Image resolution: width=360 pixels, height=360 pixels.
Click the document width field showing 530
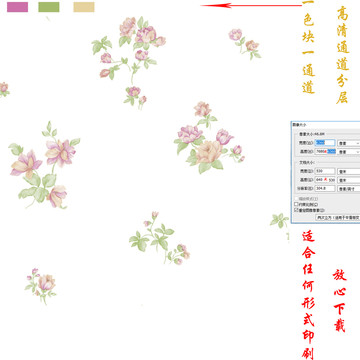pos(325,171)
